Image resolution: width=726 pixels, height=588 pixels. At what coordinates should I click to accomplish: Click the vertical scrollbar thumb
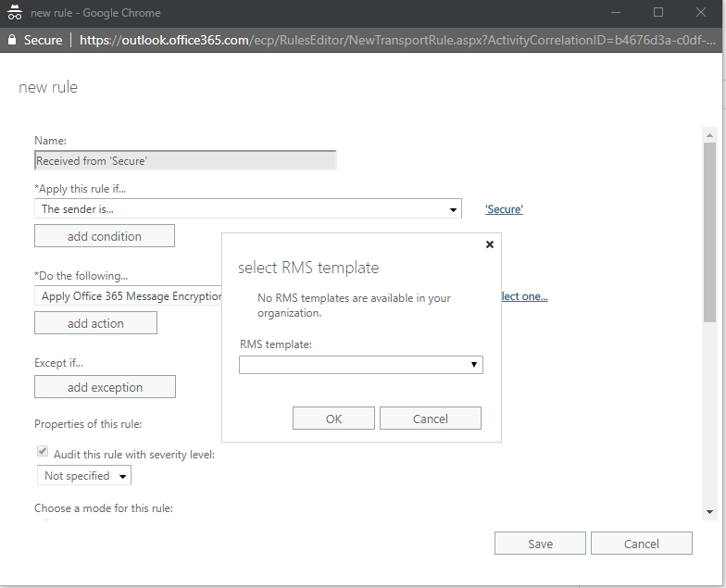pos(709,231)
